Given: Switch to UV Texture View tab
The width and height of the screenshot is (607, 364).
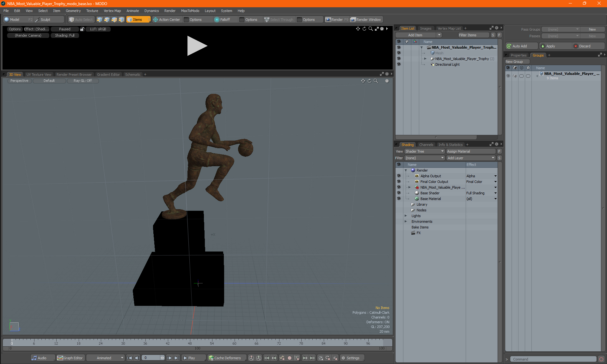Looking at the screenshot, I should 39,75.
